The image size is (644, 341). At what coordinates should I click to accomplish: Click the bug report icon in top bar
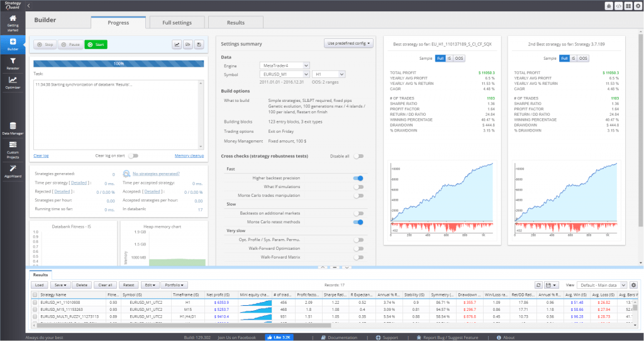coord(608,6)
